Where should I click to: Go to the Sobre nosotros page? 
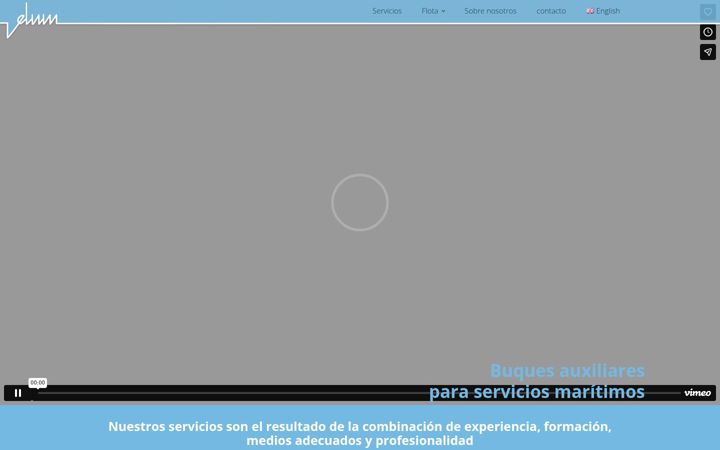tap(490, 11)
